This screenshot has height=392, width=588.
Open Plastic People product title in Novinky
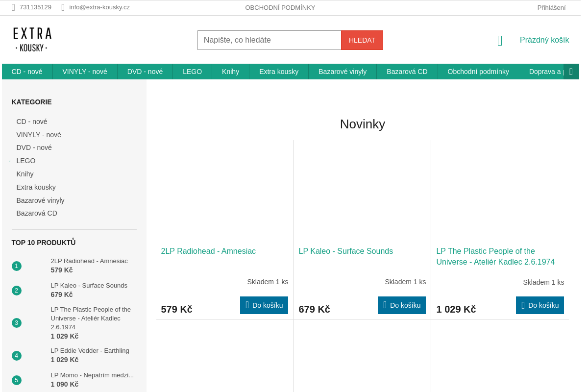(496, 257)
